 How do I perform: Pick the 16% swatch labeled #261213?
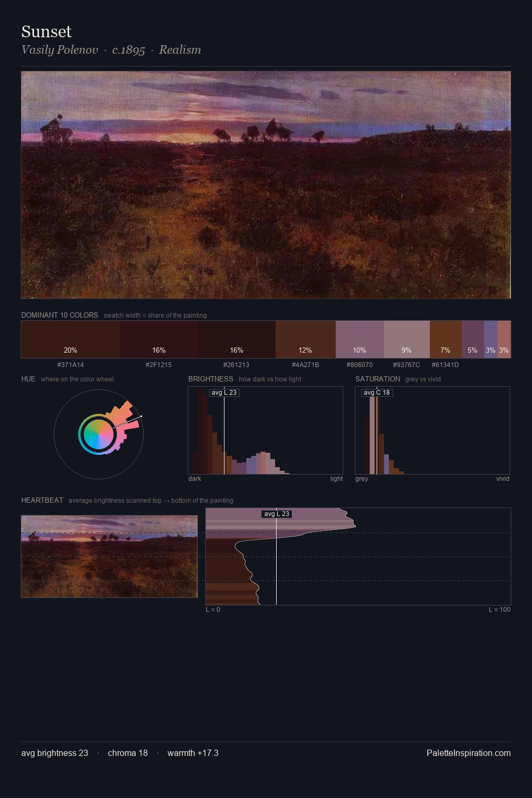pyautogui.click(x=237, y=339)
